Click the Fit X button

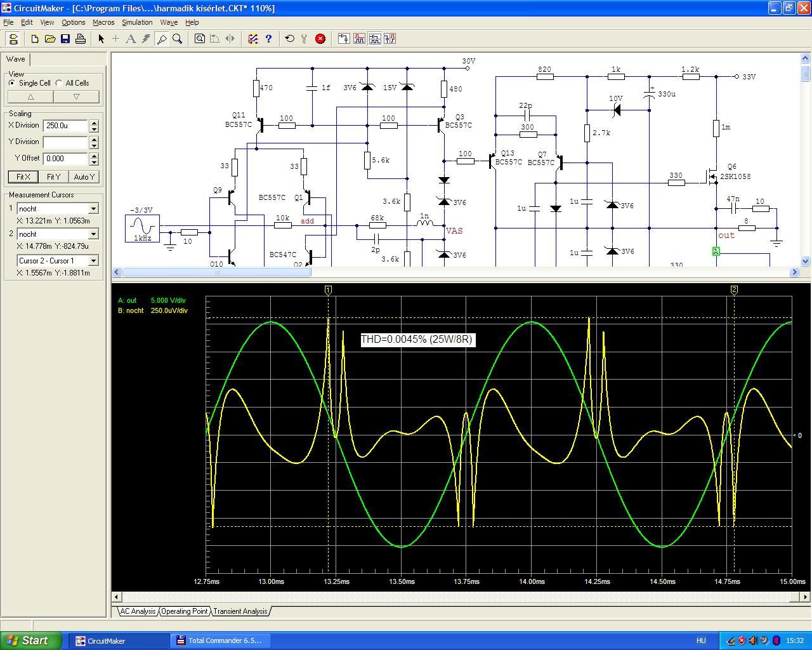coord(23,177)
